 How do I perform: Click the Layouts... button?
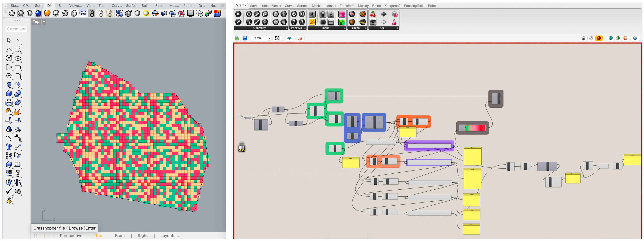coord(169,236)
